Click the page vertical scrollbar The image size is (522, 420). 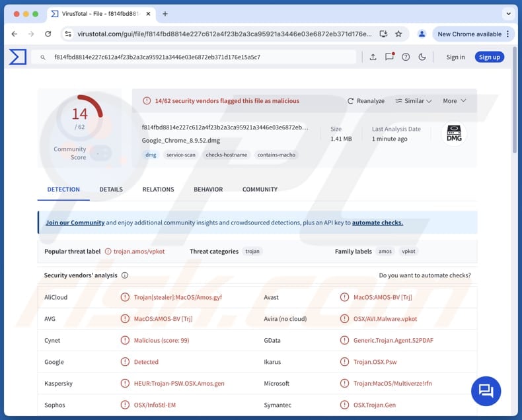pos(515,100)
